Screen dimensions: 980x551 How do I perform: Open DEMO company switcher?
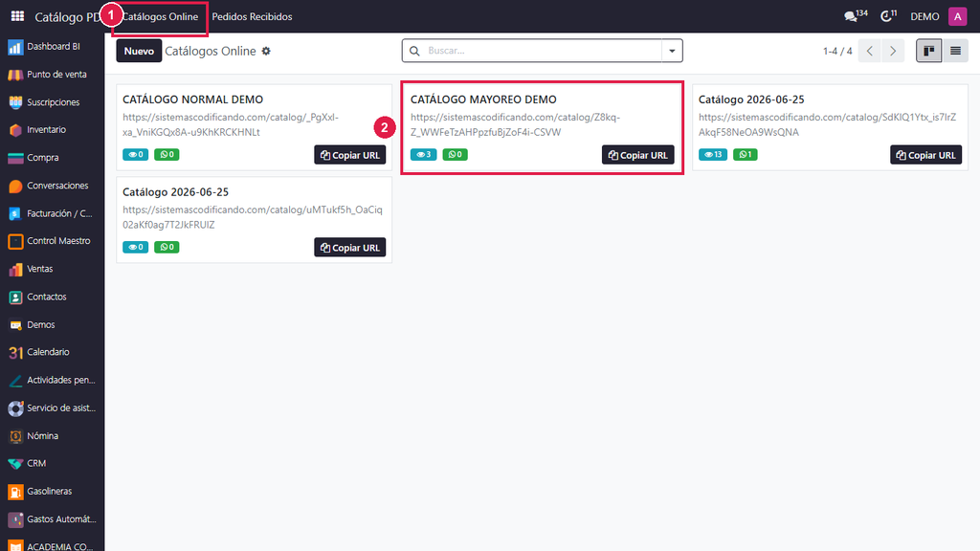[924, 16]
